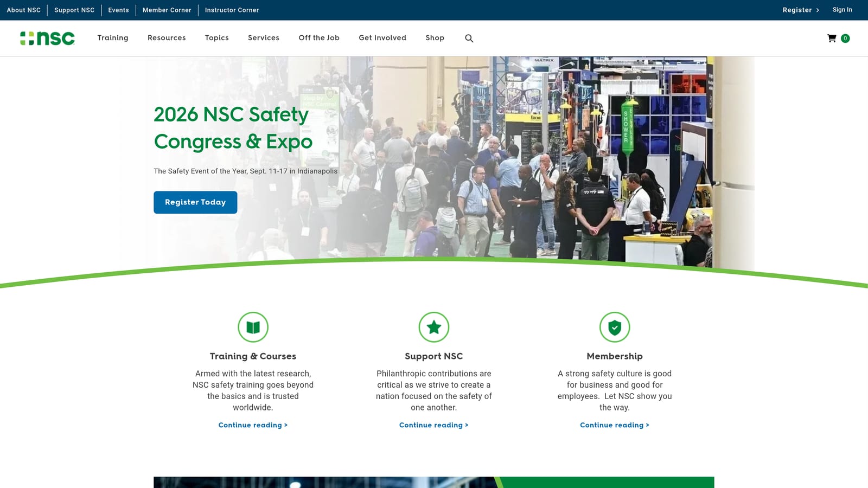Open the Topics menu
The height and width of the screenshot is (488, 868).
(x=217, y=37)
